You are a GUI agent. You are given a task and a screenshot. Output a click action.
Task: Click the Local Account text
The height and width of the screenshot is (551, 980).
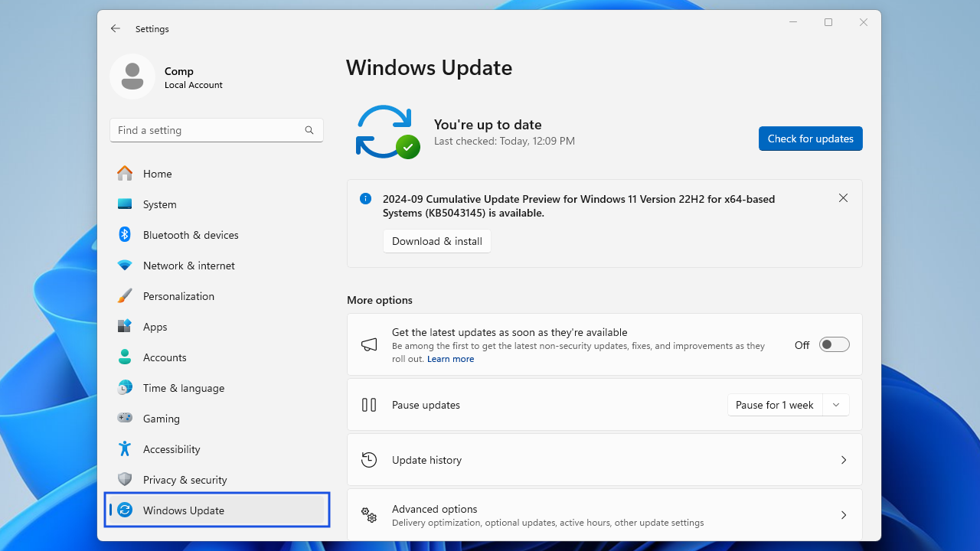[194, 85]
